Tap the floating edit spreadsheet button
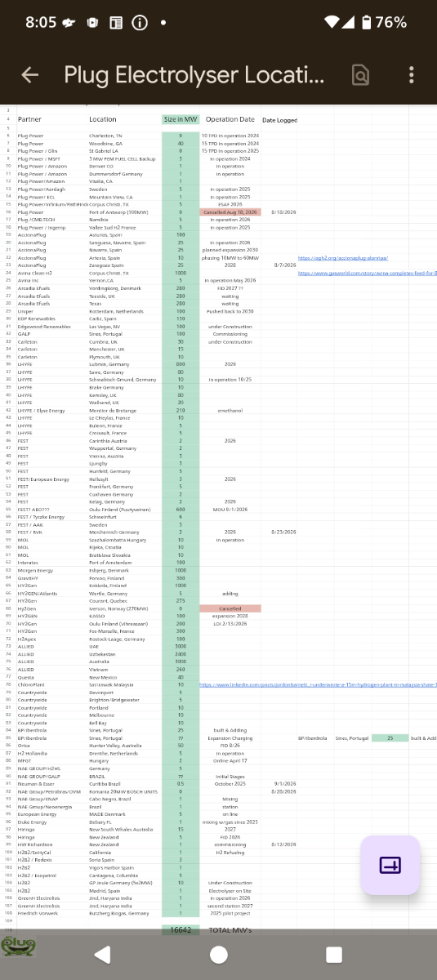This screenshot has width=437, height=980. [x=390, y=865]
